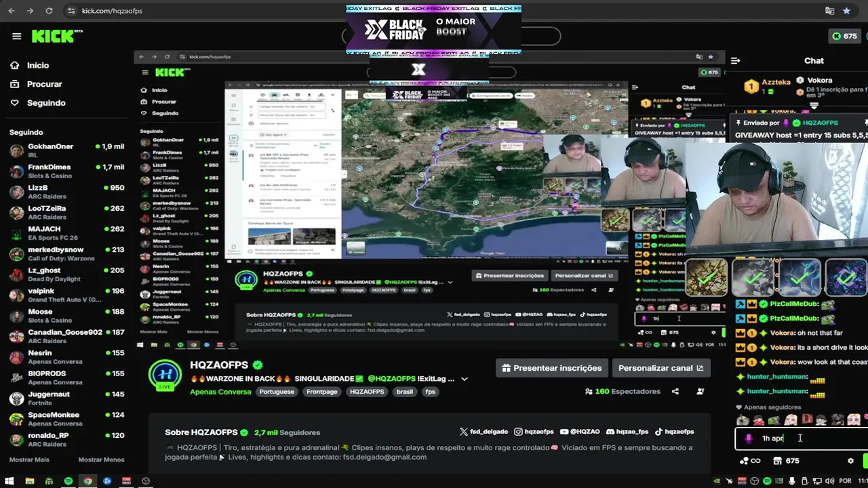Open Spotify from the taskbar
This screenshot has height=488, width=868.
coord(68,481)
